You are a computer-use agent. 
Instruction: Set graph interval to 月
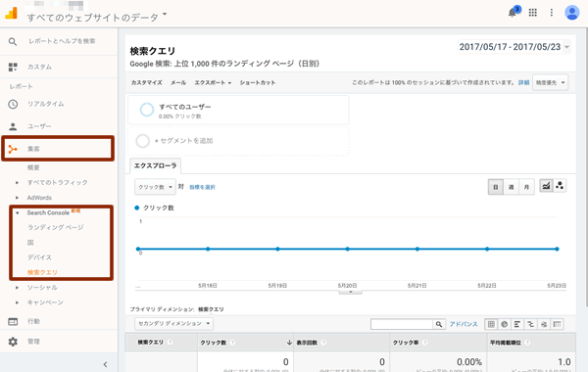[x=526, y=187]
